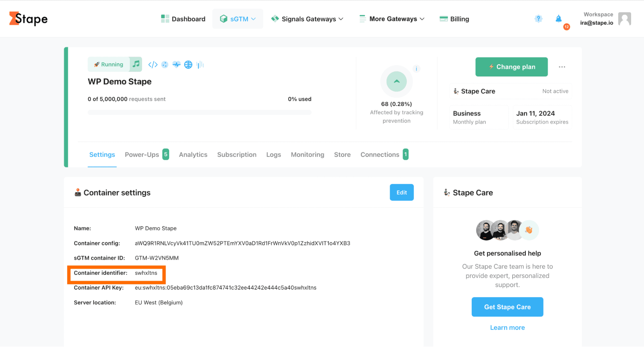Click the globe icon

point(188,64)
